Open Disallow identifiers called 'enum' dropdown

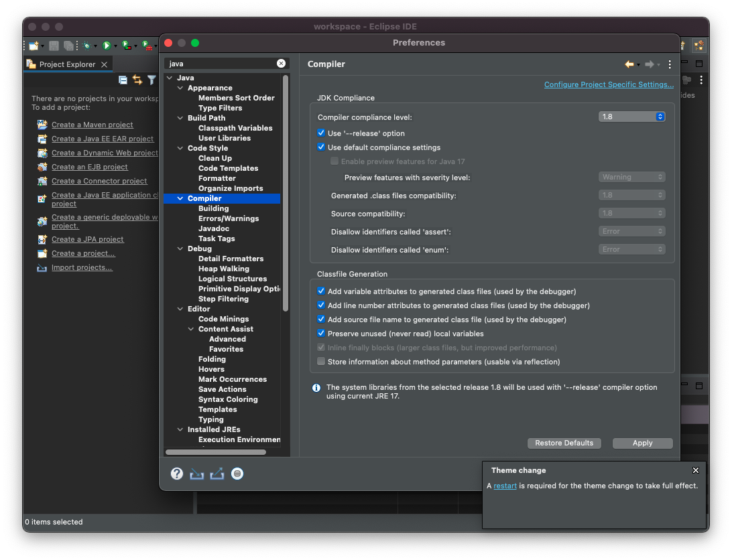click(x=631, y=250)
